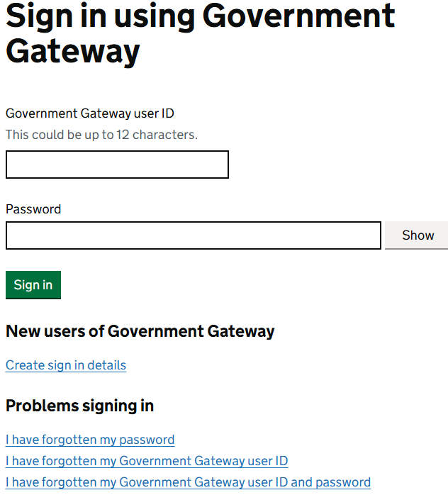Begin password recovery via forgotten password link
This screenshot has width=448, height=495.
pos(90,440)
